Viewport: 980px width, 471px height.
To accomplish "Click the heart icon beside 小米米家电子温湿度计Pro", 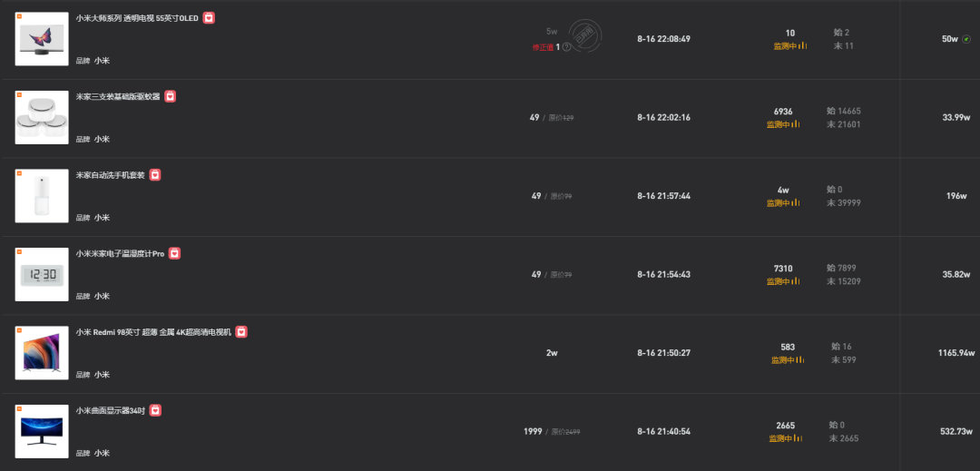I will (x=174, y=253).
